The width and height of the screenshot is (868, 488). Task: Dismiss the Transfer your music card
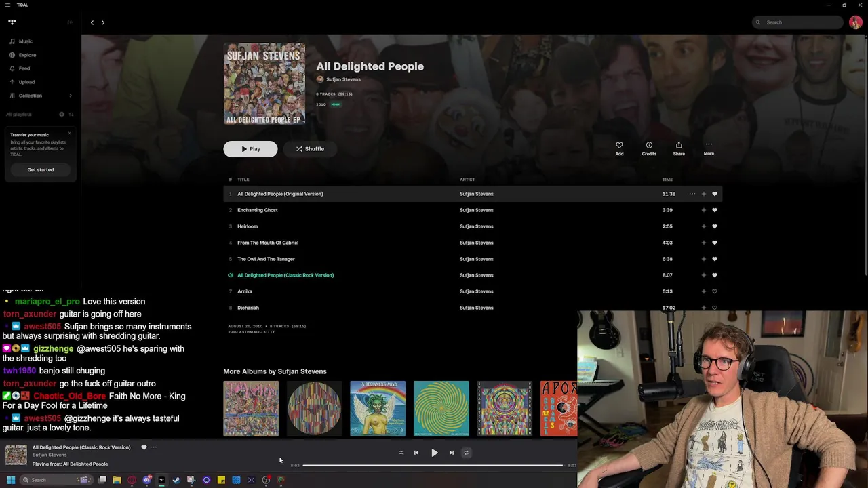[x=69, y=133]
